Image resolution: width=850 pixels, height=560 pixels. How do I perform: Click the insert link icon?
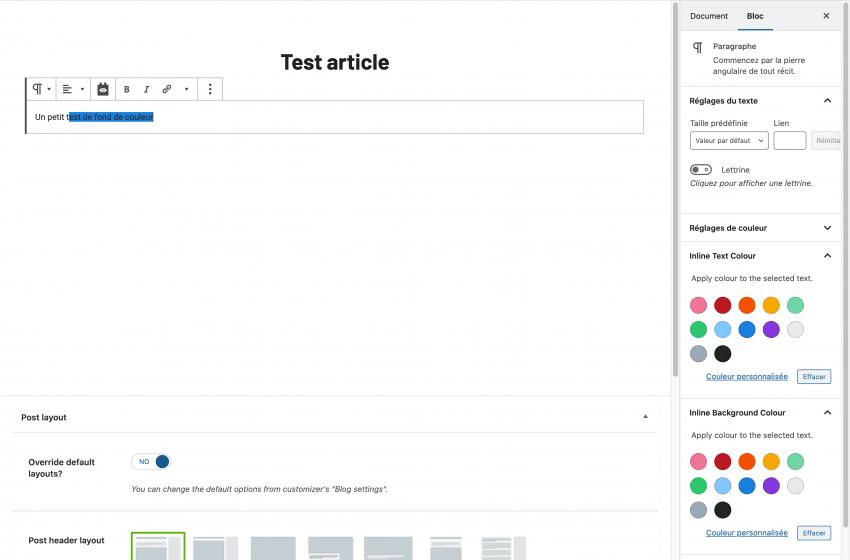point(167,89)
